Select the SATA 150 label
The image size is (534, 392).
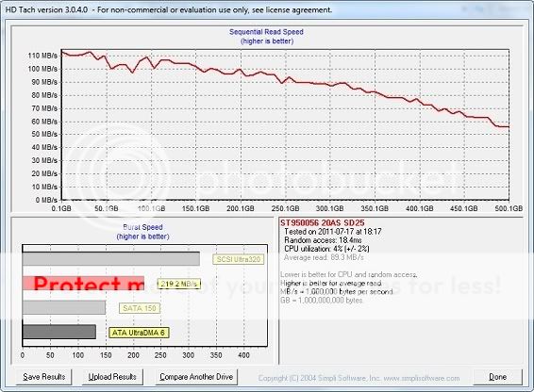point(140,308)
